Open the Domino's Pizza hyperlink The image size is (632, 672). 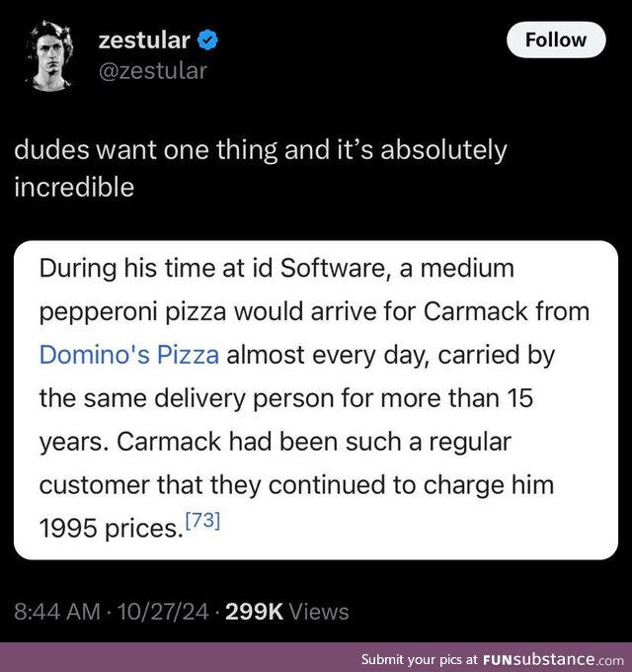pos(128,355)
